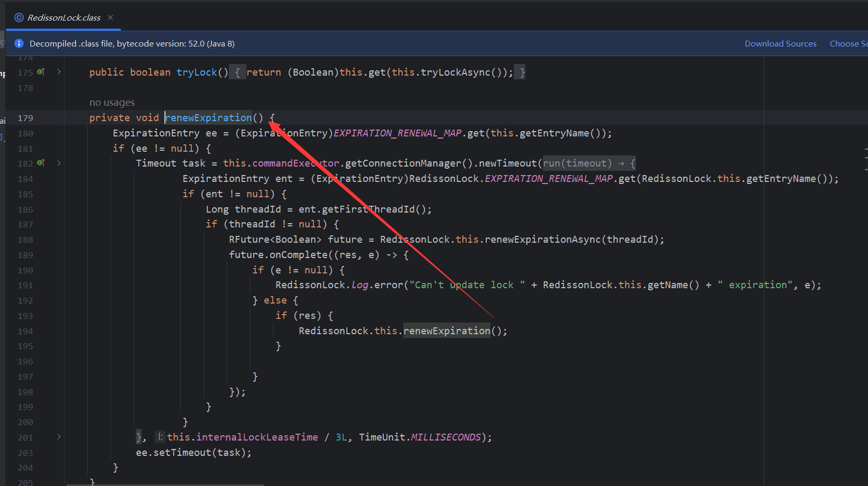The image size is (868, 486).
Task: Click MILLISECONDS constant on line 201
Action: tap(446, 437)
